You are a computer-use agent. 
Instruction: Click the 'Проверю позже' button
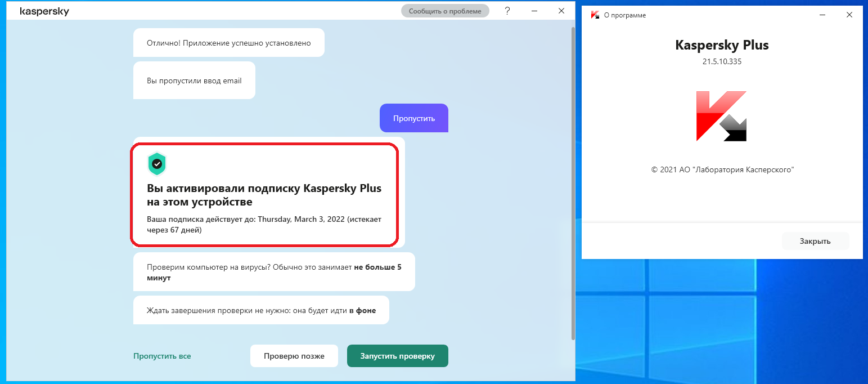tap(294, 356)
